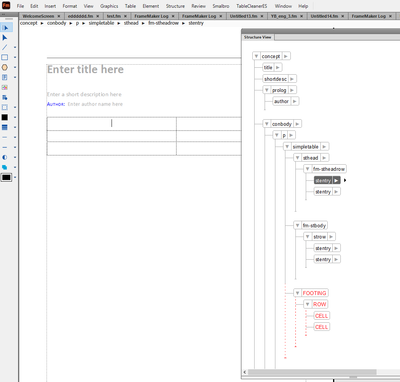Screen dimensions: 400x382
Task: Open the Smalbro menu
Action: pyautogui.click(x=221, y=6)
